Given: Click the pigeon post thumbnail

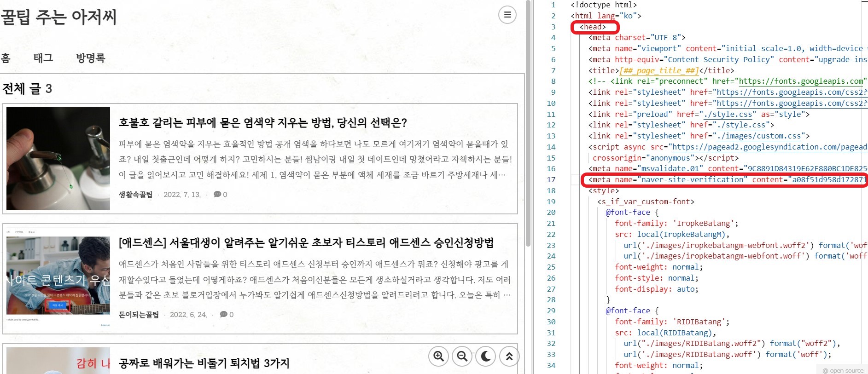Looking at the screenshot, I should 58,360.
